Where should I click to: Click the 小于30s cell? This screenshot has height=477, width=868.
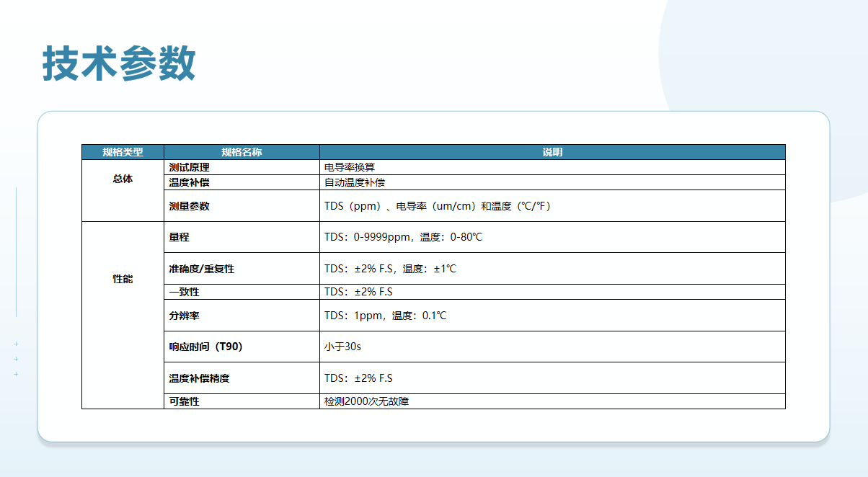(x=552, y=347)
